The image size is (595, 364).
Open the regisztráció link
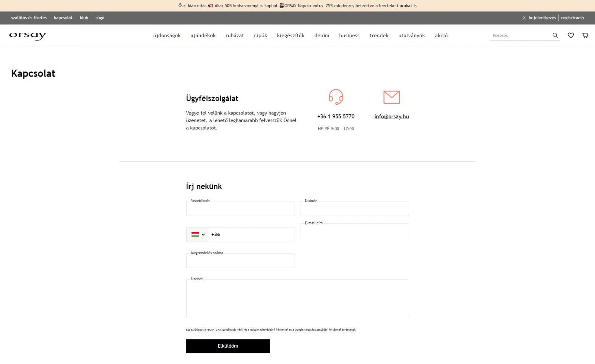(572, 18)
